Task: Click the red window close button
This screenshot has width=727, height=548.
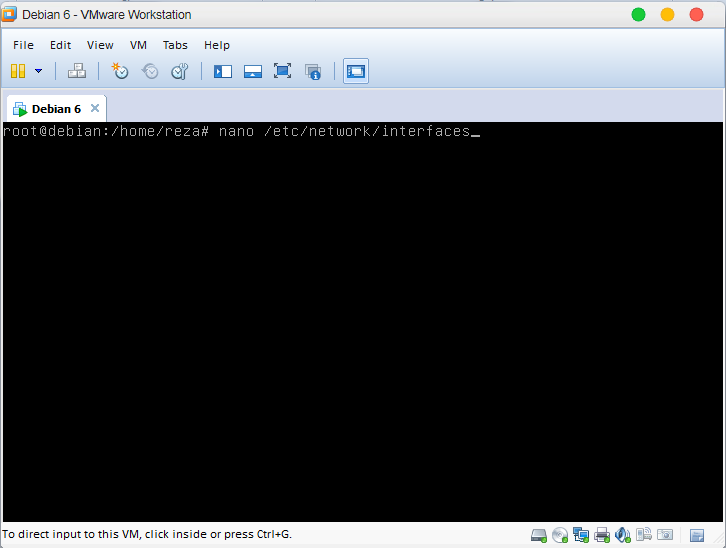Action: [696, 15]
